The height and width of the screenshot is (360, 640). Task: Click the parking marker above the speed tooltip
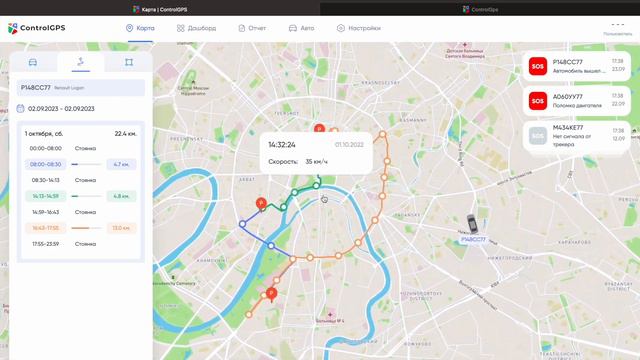point(319,128)
